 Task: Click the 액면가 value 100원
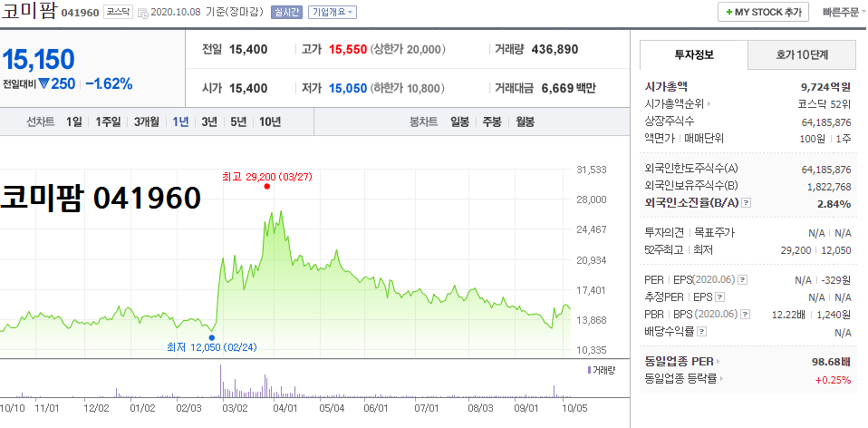pyautogui.click(x=813, y=139)
